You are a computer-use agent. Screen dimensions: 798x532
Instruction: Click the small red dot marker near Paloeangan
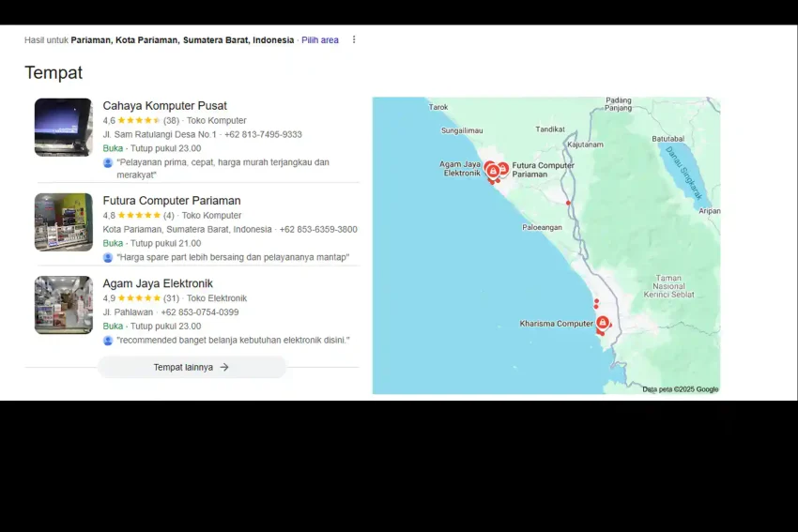pos(568,203)
